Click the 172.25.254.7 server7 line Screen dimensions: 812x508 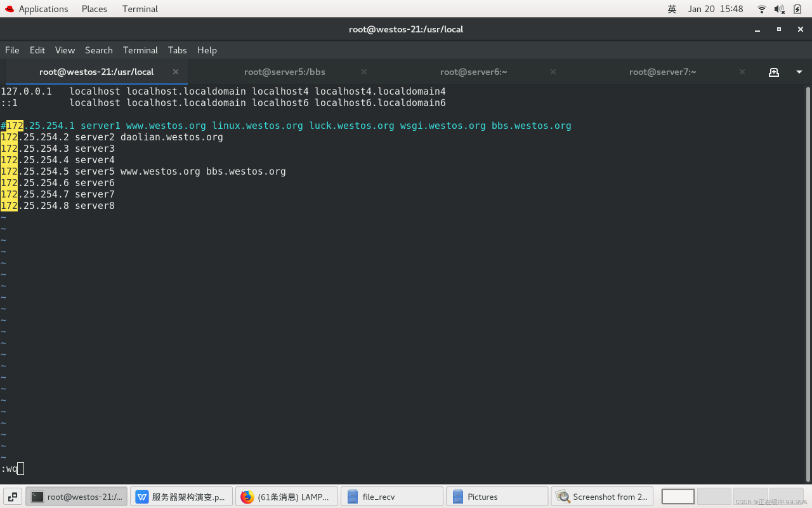(x=58, y=194)
